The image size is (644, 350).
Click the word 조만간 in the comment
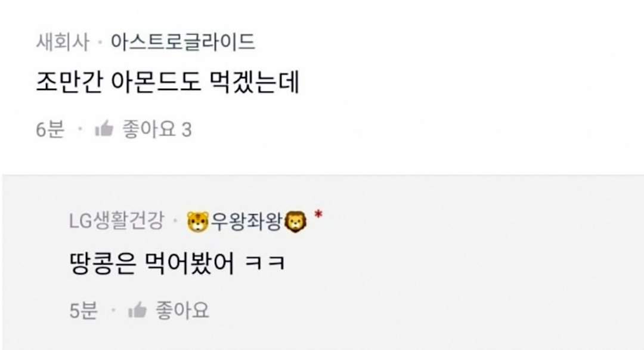pos(69,82)
